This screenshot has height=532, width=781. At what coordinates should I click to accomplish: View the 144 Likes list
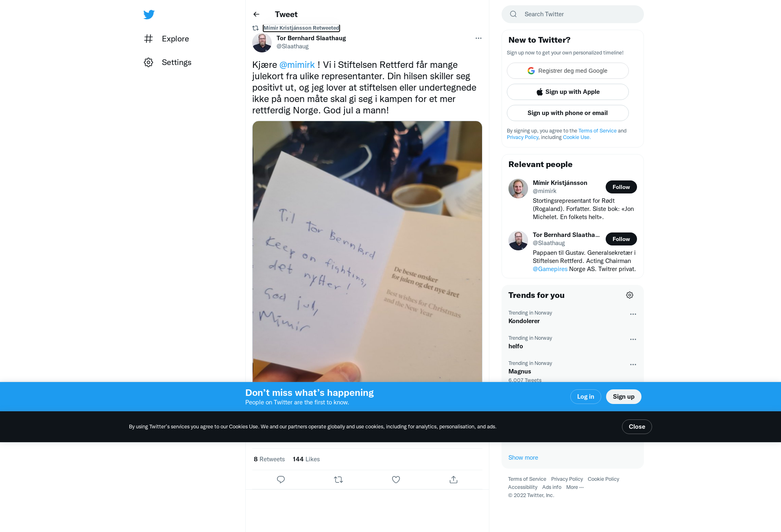tap(306, 459)
